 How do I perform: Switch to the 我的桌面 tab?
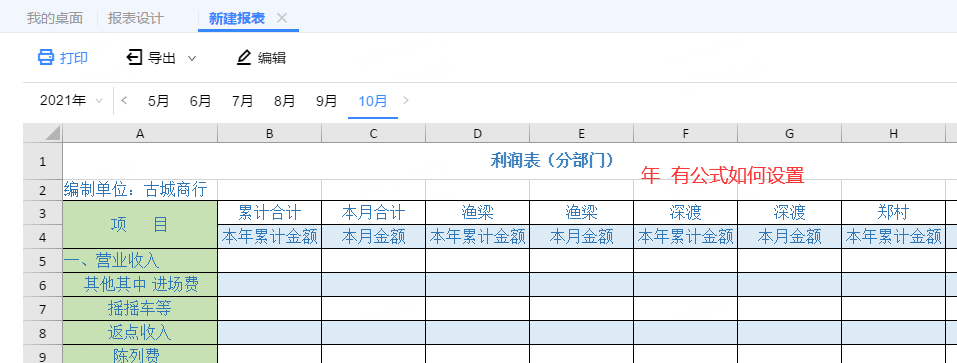pos(54,18)
